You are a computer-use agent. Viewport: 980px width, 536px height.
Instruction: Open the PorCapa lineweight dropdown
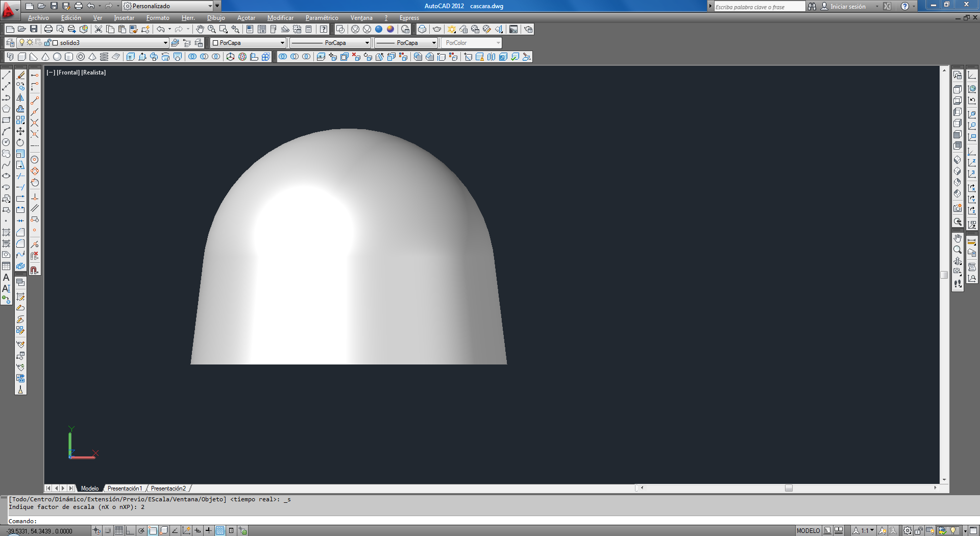[x=406, y=43]
